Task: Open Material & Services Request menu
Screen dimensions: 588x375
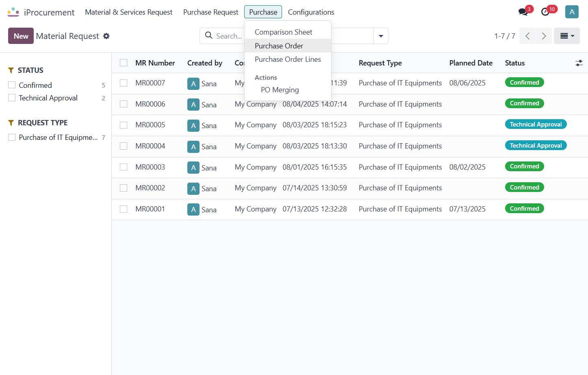Action: coord(129,12)
